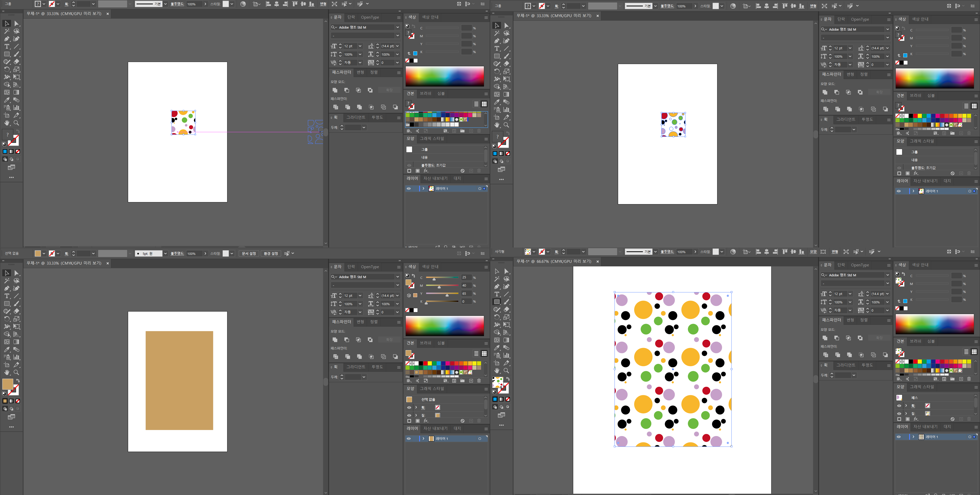Expand 레이어 1 in the 66.67% zoom window
This screenshot has height=495, width=980.
coord(913,437)
